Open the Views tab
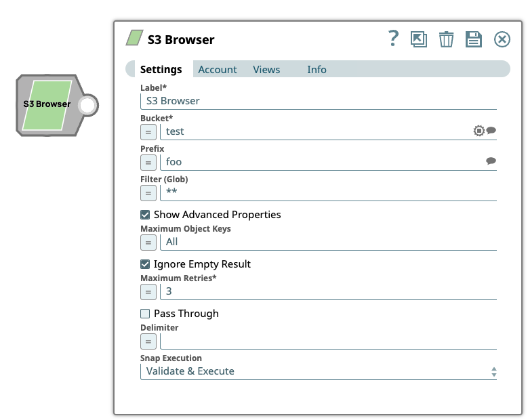 [x=266, y=70]
